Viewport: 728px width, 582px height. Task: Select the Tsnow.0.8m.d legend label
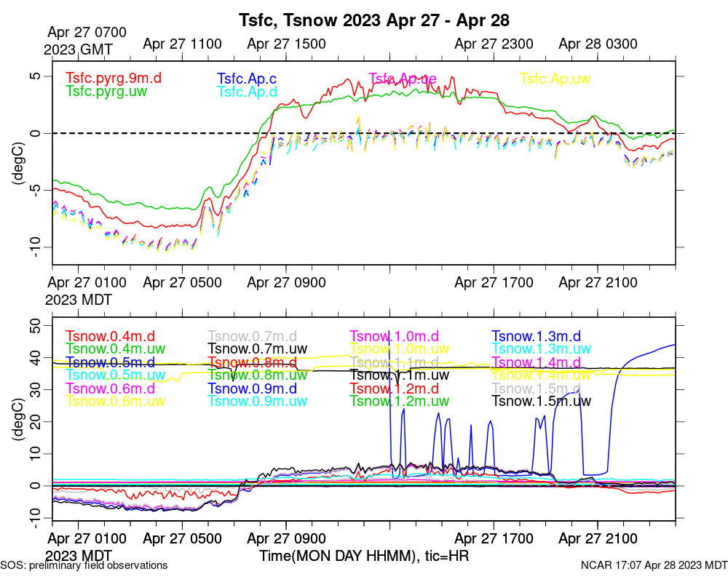(253, 362)
